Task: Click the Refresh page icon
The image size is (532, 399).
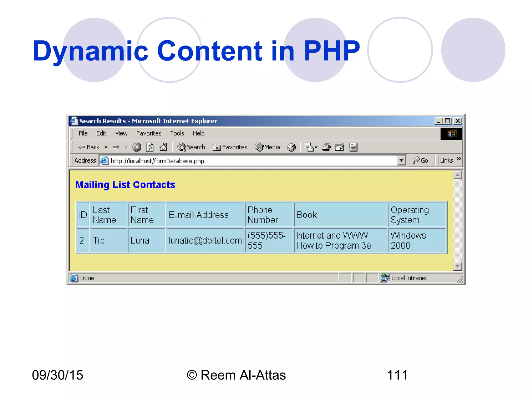Action: tap(150, 147)
